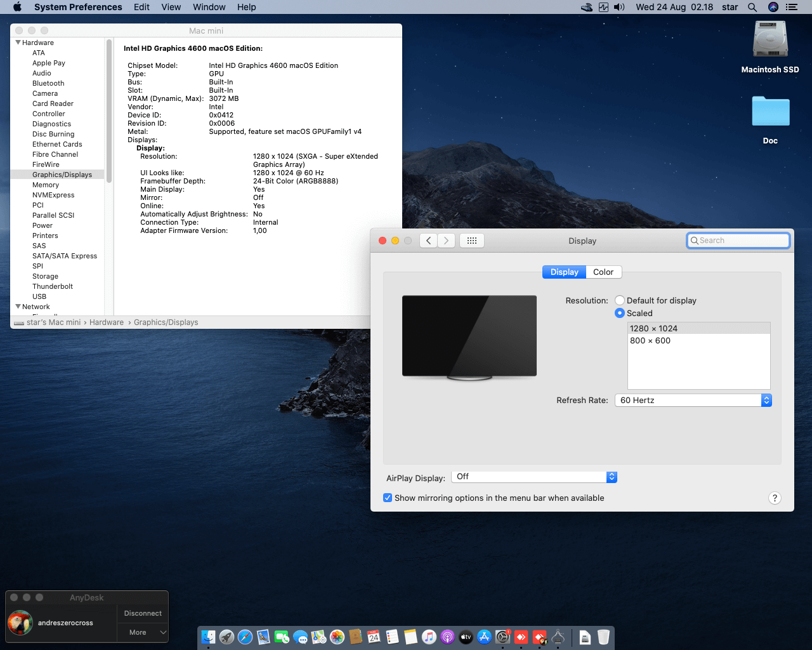Open Macintosh SSD drive on desktop

point(770,40)
